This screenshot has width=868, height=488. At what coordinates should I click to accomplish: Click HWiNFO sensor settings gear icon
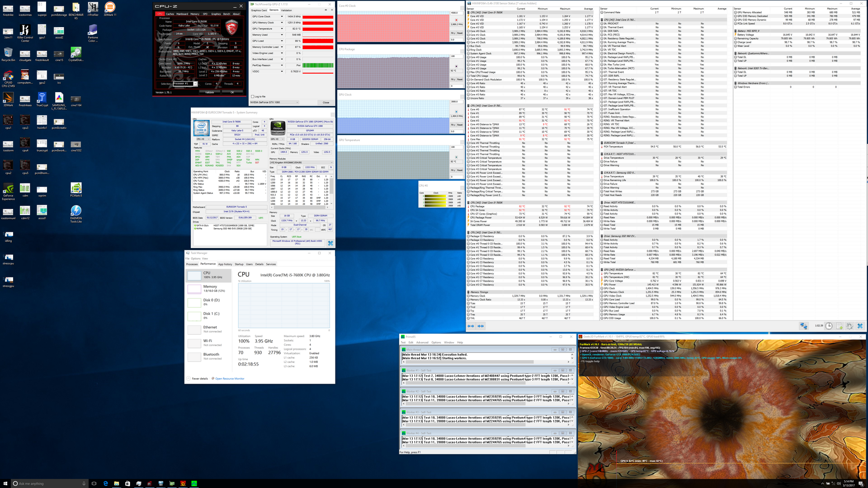(849, 326)
